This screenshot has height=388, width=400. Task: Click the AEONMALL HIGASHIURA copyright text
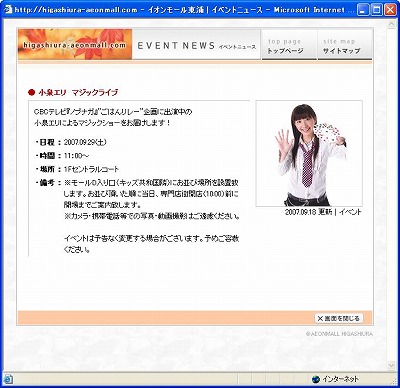coord(339,334)
